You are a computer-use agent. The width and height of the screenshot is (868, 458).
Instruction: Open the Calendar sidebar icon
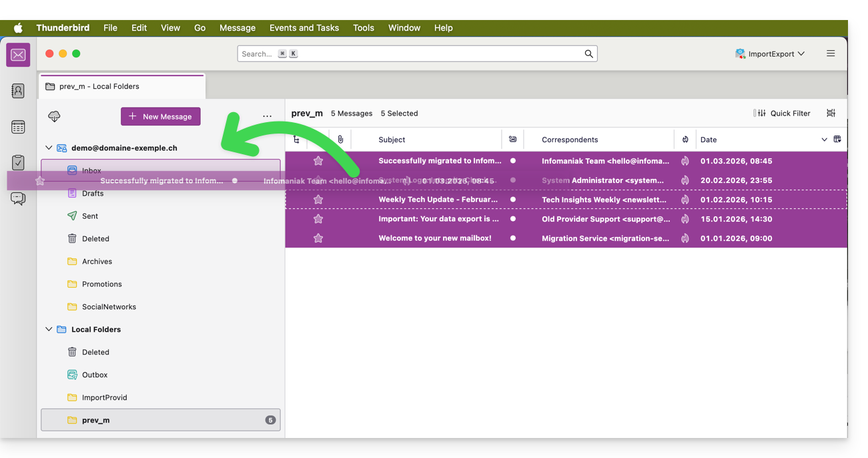(18, 127)
